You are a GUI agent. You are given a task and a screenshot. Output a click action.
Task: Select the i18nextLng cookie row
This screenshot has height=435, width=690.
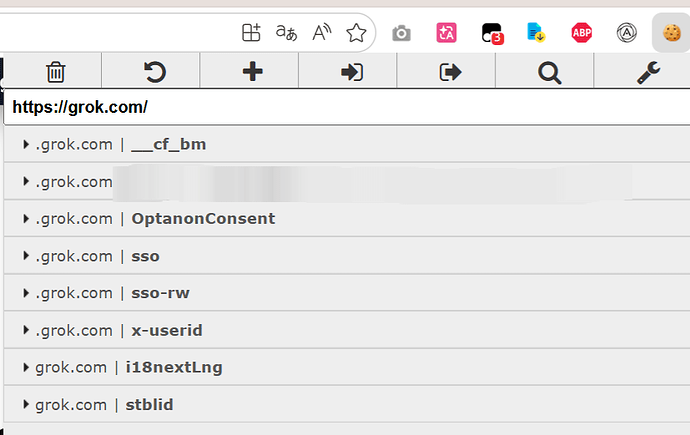347,367
